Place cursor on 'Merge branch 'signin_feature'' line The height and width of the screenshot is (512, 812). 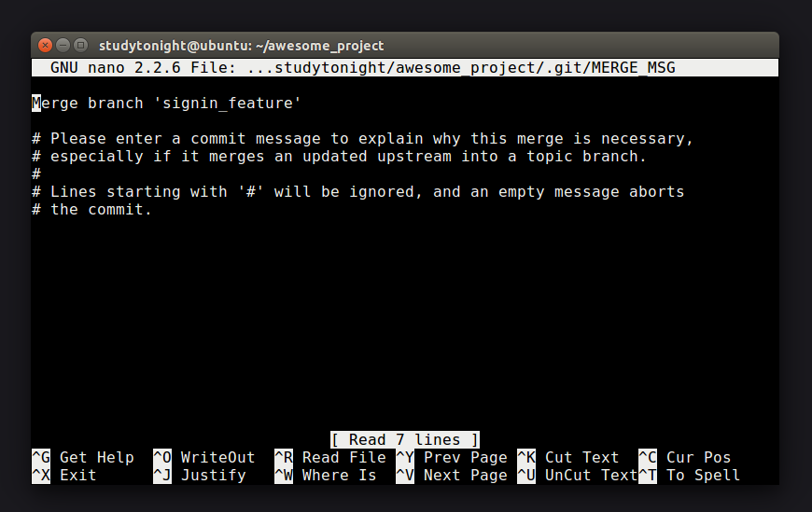tap(166, 103)
